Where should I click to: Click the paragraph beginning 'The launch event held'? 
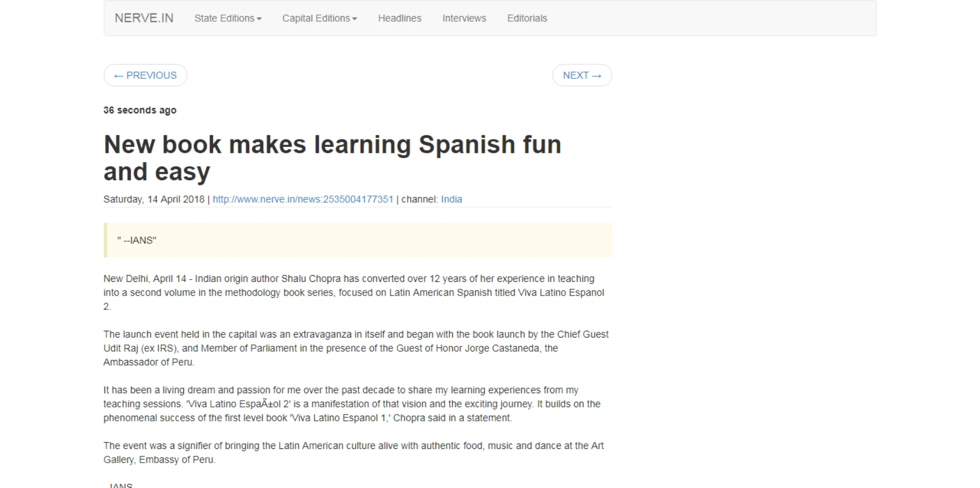point(356,348)
